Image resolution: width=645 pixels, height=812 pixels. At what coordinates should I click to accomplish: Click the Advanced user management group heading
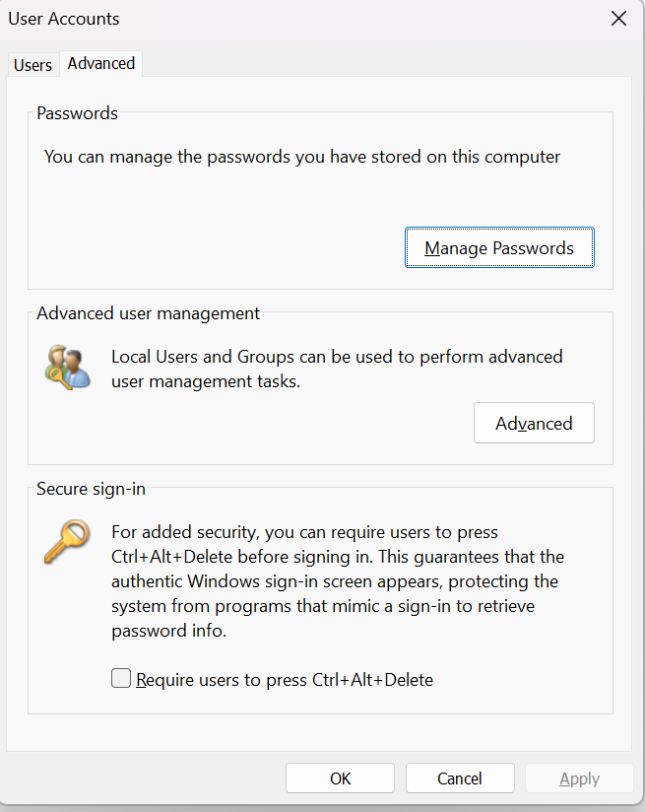point(148,313)
